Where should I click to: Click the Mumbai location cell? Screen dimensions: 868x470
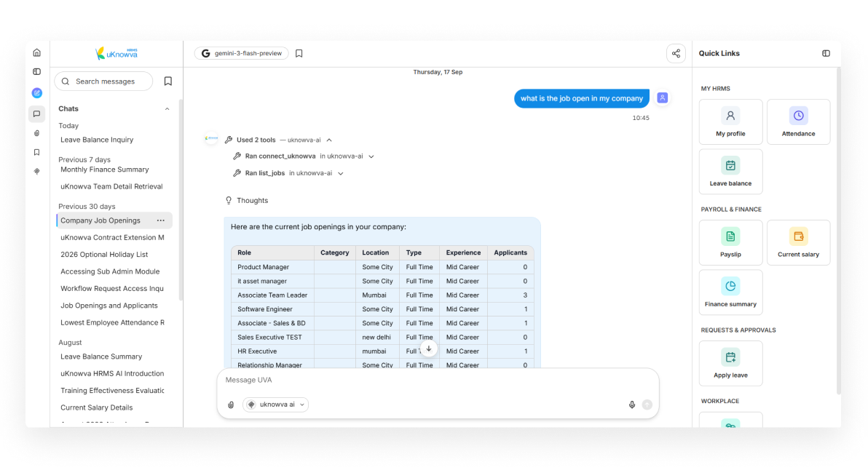[377, 295]
